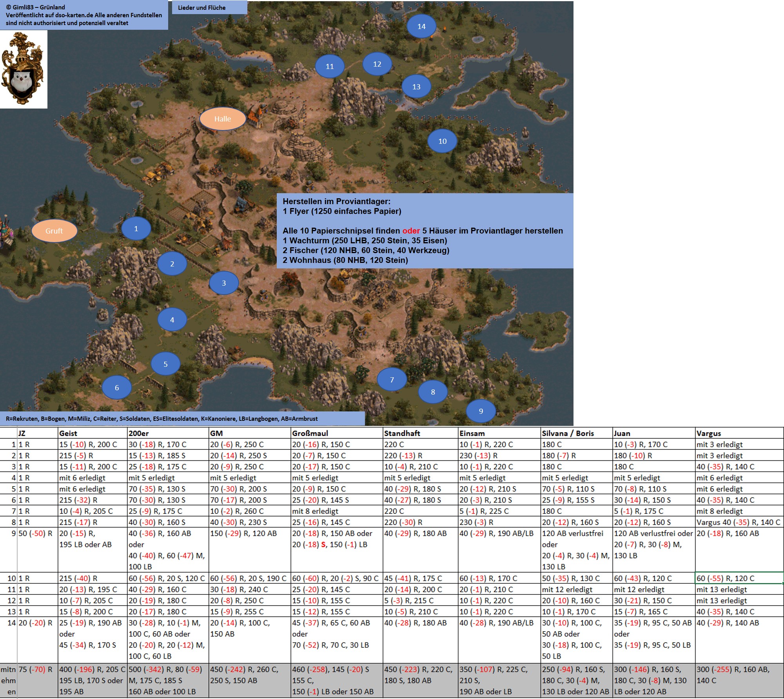Select Einsam cell '230 (-3) R'
This screenshot has height=699, width=784.
point(499,522)
